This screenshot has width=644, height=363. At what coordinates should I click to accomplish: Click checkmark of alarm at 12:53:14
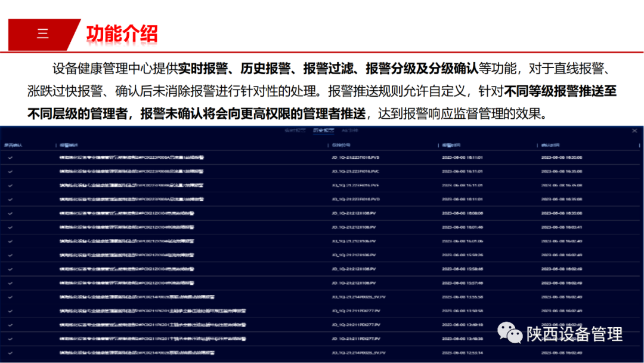[x=10, y=353]
